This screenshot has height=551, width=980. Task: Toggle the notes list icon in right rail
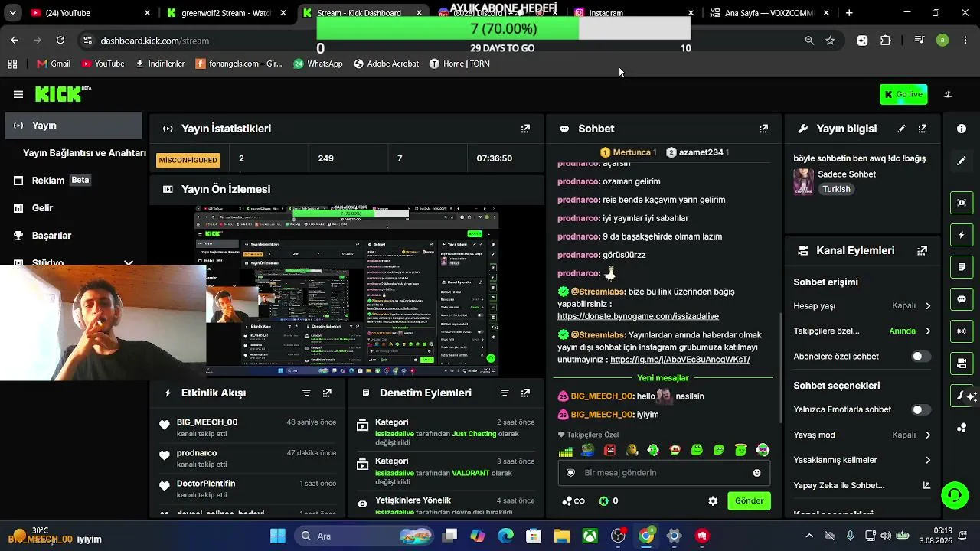pos(962,267)
